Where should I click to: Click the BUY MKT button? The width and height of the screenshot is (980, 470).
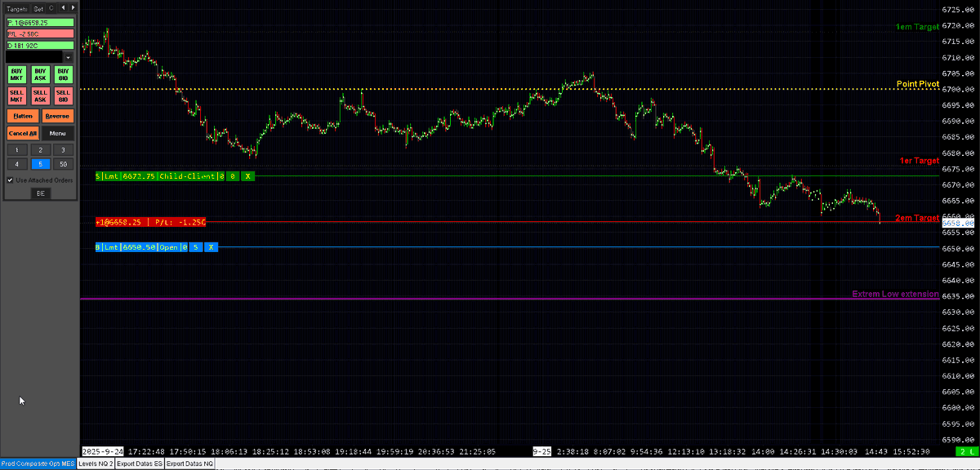[16, 74]
